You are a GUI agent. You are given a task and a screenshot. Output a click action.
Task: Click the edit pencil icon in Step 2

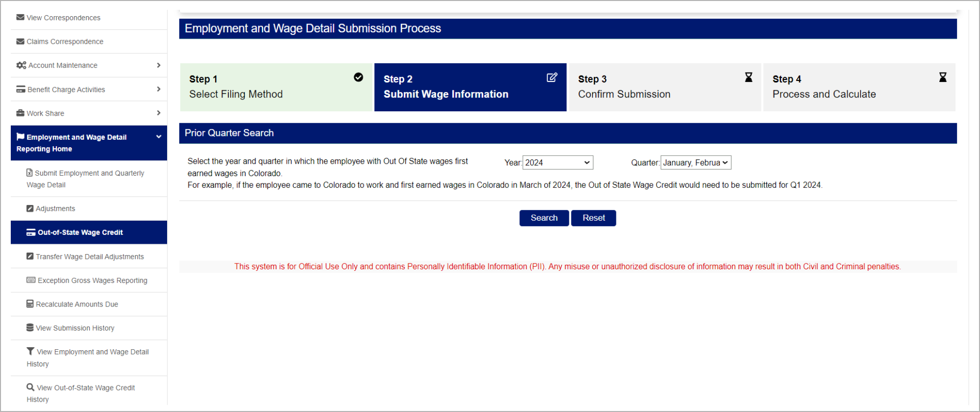[x=552, y=77]
